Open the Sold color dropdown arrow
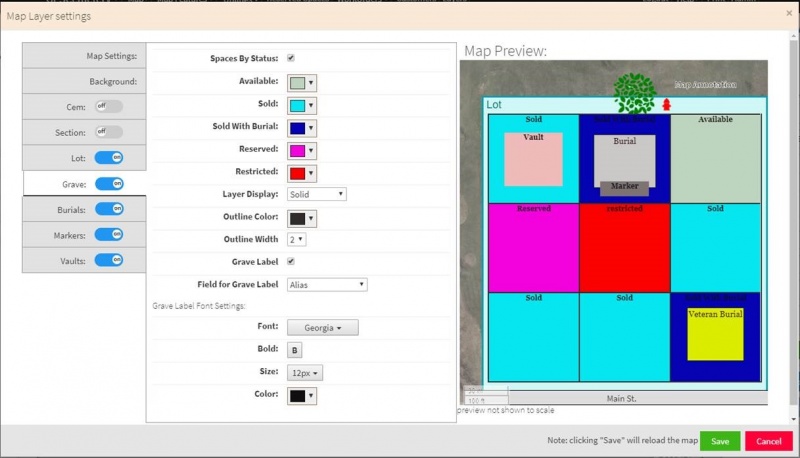Viewport: 800px width, 458px height. [x=311, y=106]
